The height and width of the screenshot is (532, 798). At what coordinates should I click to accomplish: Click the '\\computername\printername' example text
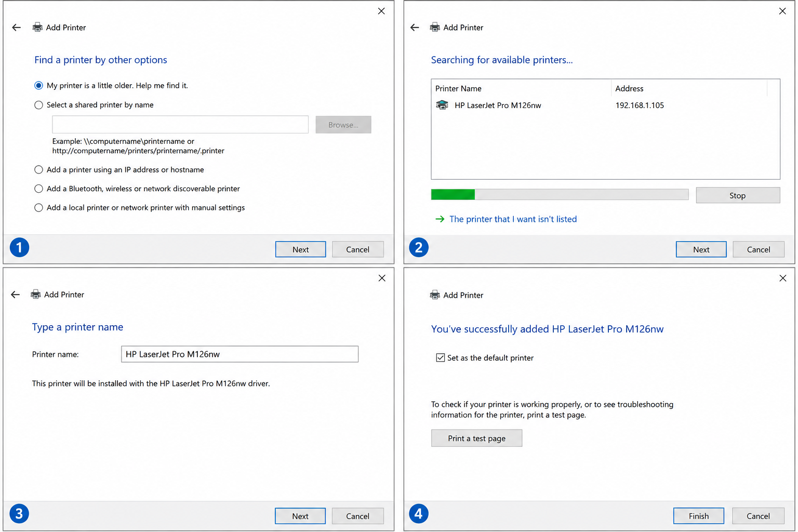(x=134, y=141)
